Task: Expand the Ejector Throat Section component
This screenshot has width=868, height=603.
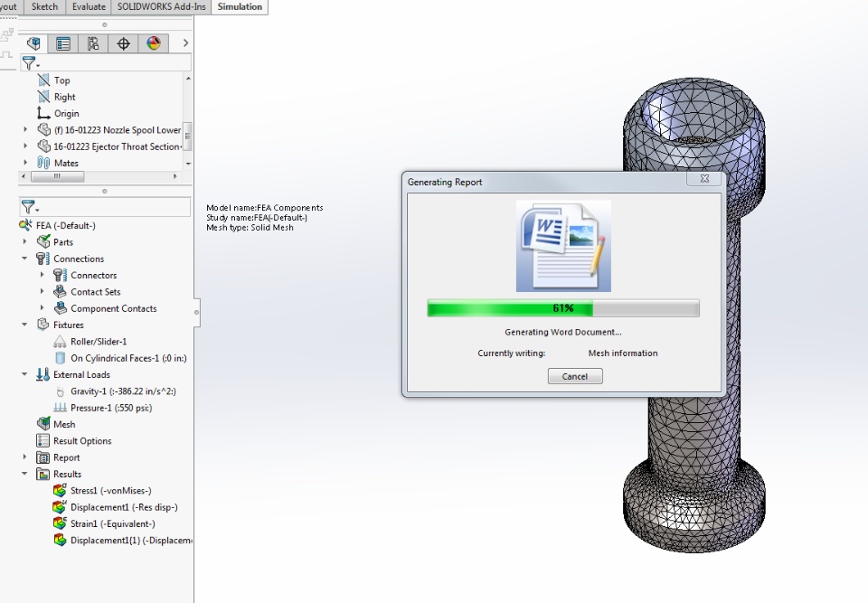Action: click(25, 146)
